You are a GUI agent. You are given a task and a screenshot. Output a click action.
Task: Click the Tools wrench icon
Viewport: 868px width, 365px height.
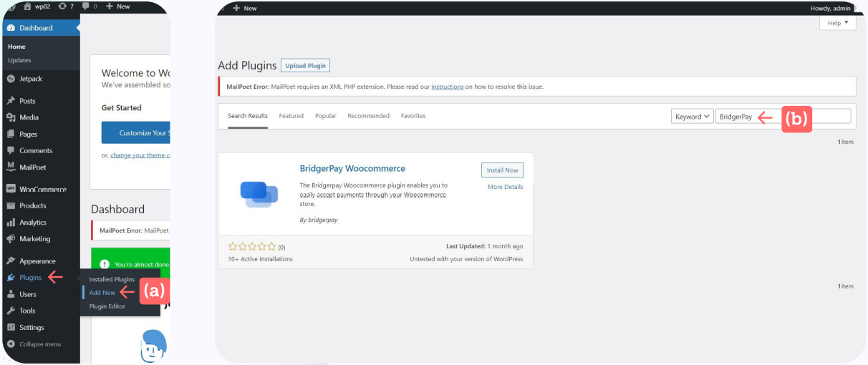(11, 311)
